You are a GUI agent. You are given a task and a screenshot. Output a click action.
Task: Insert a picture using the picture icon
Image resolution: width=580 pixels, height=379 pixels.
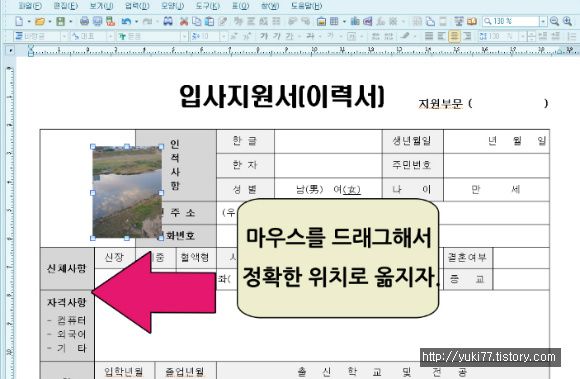[321, 21]
